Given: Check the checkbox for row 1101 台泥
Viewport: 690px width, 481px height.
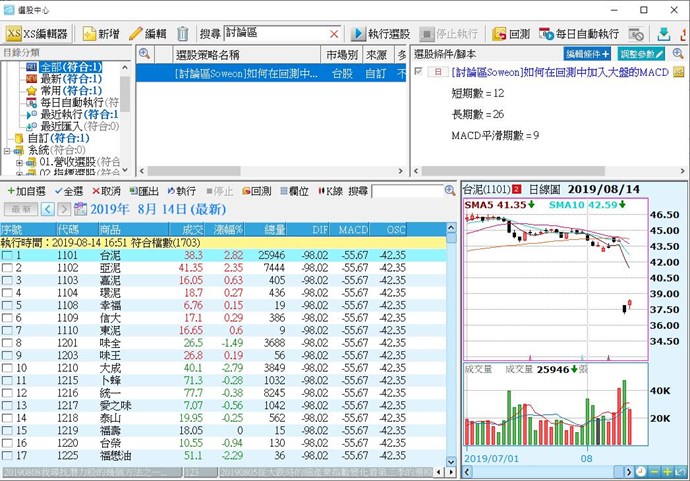Looking at the screenshot, I should [6, 256].
